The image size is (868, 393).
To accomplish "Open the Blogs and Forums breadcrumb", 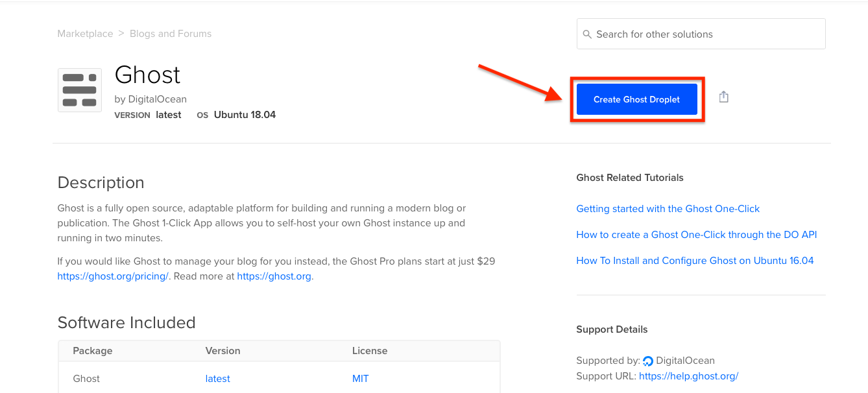I will (x=171, y=34).
